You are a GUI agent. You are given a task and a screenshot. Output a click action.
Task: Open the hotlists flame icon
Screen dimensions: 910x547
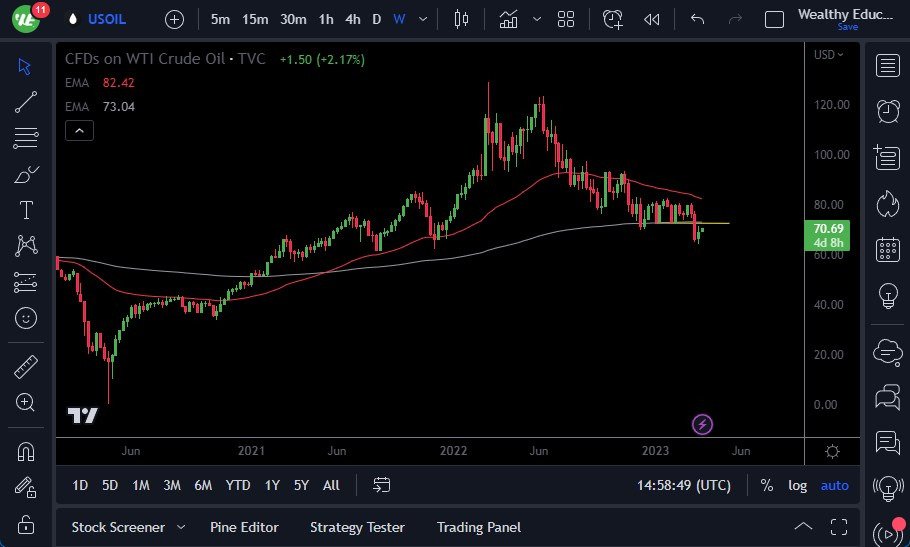point(887,204)
